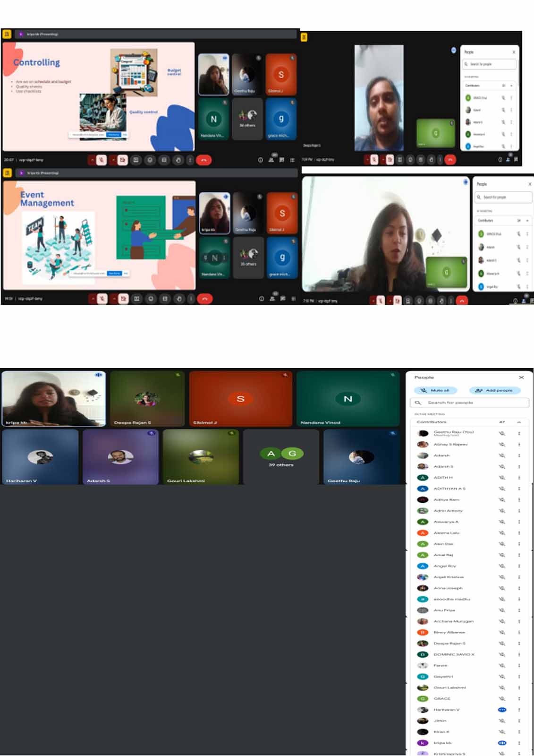This screenshot has width=534, height=756.
Task: Focus the large panel's Search for people field
Action: tap(469, 403)
